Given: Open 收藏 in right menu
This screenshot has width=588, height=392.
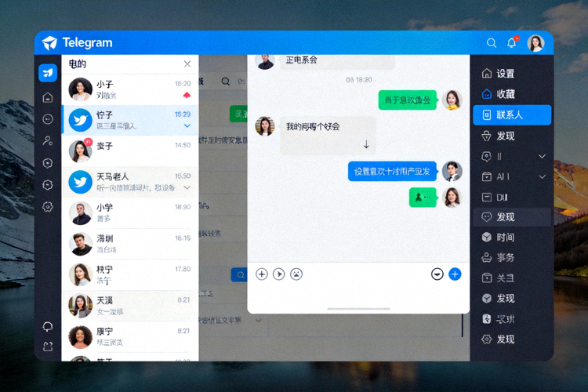Looking at the screenshot, I should point(512,94).
